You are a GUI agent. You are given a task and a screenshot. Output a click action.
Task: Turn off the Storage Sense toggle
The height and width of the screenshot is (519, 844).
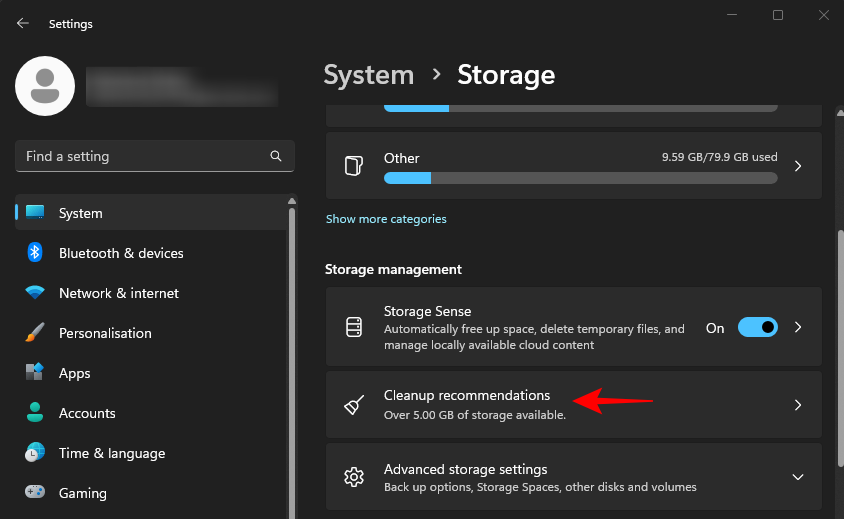tap(757, 327)
